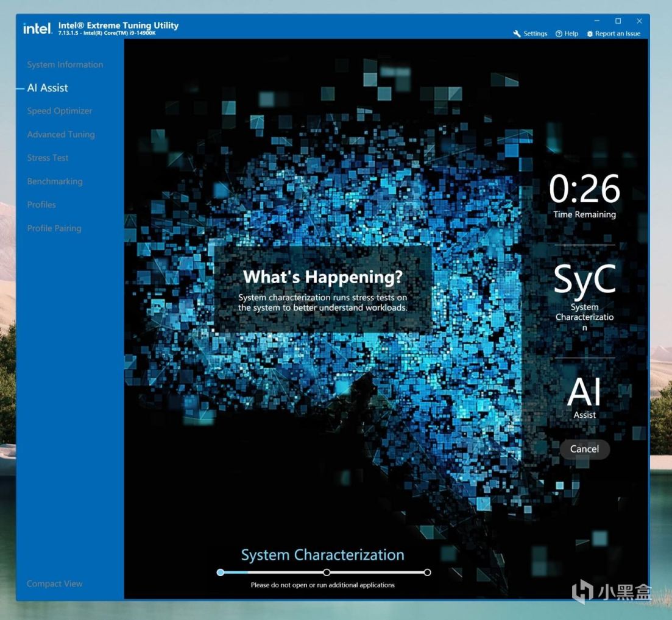Open Profile Pairing
Screen dimensions: 672x620
(x=54, y=228)
